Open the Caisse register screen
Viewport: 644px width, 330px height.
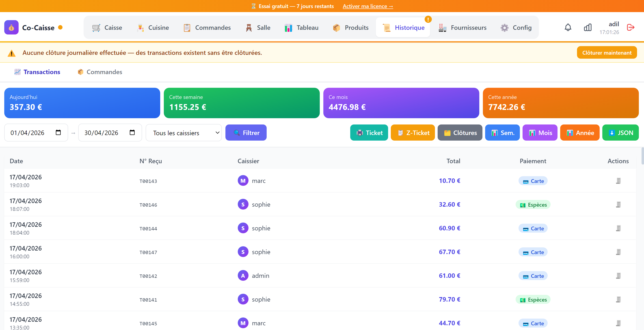click(x=108, y=28)
